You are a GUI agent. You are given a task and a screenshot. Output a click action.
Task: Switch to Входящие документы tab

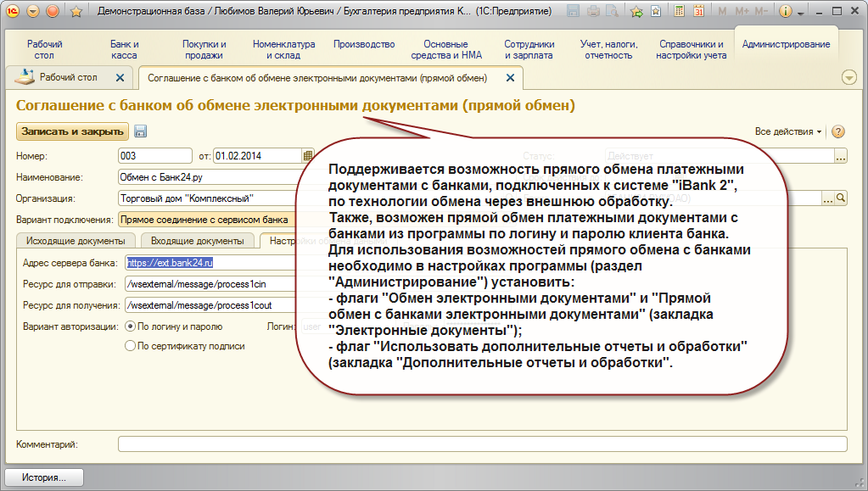(199, 241)
